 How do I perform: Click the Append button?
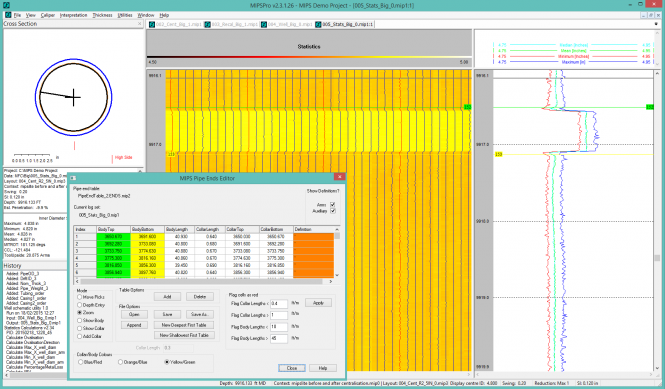click(x=134, y=325)
